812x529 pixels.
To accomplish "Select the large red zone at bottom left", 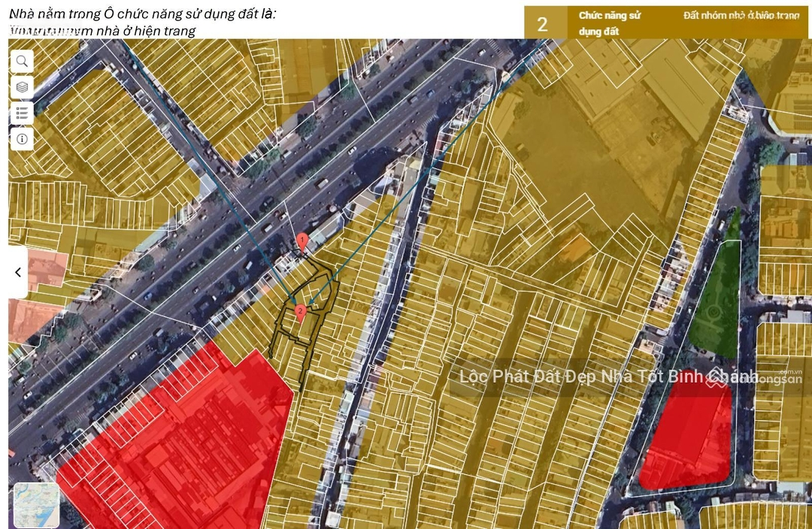I will click(180, 443).
